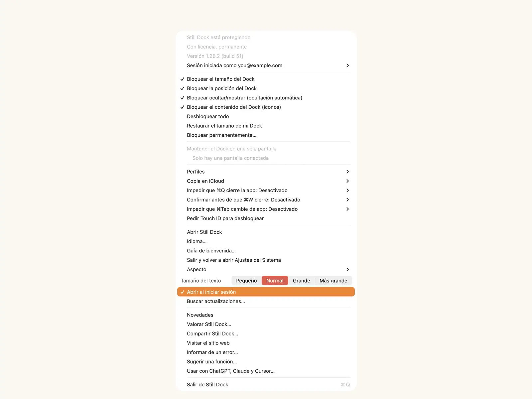Expand the Perfiles submenu chevron
Image resolution: width=532 pixels, height=399 pixels.
(x=347, y=172)
